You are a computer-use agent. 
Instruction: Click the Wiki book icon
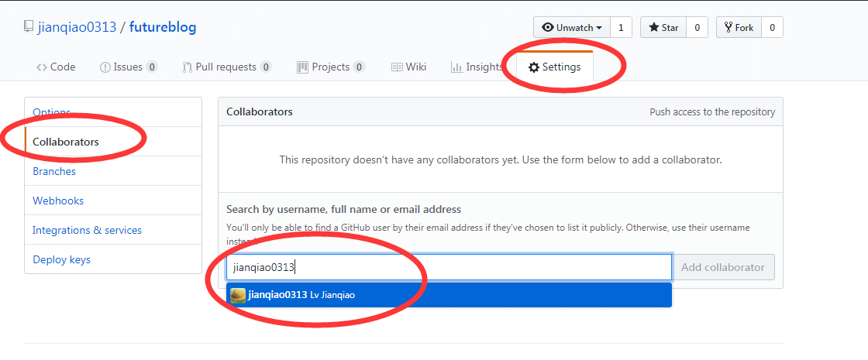point(396,67)
